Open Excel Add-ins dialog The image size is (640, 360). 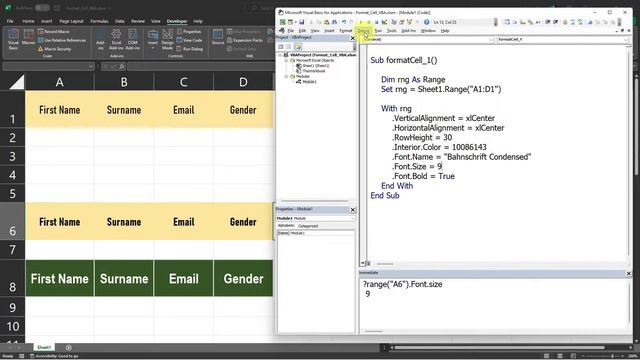[x=116, y=40]
